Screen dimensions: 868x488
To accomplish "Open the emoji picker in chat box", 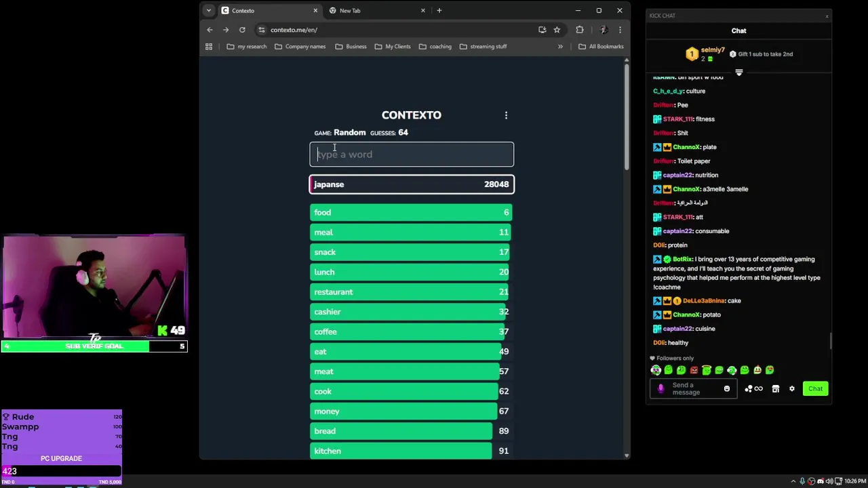I will click(x=727, y=389).
